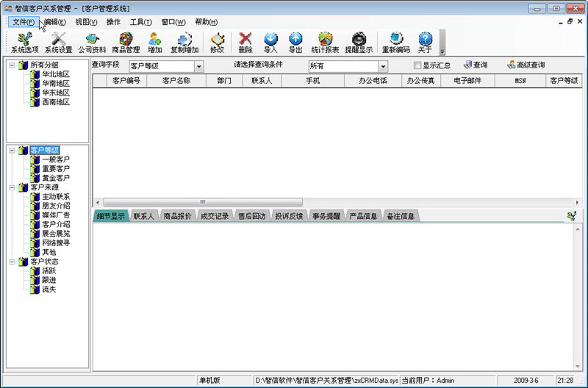The height and width of the screenshot is (388, 588).
Task: Switch to the 成交记录 tab
Action: pyautogui.click(x=215, y=216)
